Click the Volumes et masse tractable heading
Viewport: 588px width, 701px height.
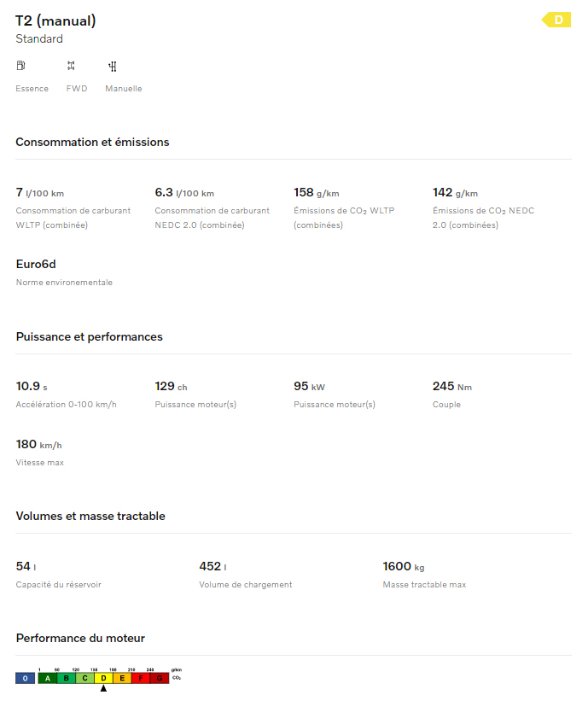[90, 516]
